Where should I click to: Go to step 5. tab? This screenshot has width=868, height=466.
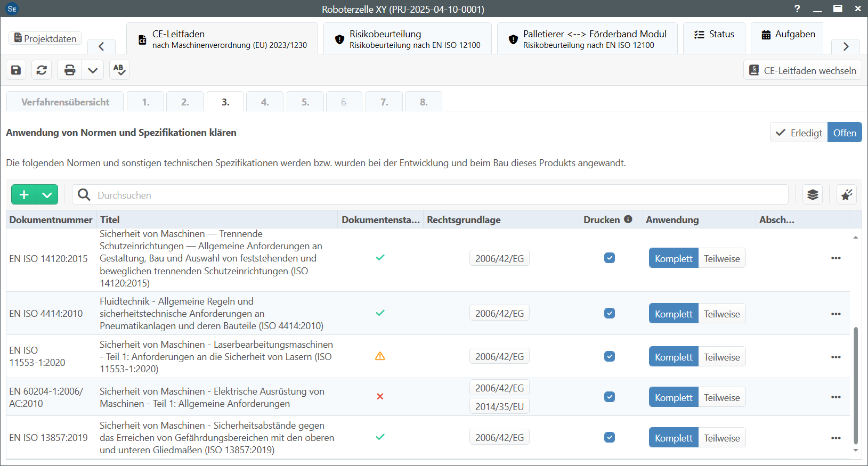305,102
